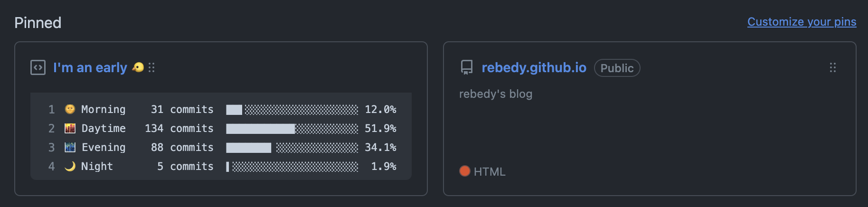Click the Evening 34.1% progress bar
Viewport: 868px width, 207px height.
(292, 147)
